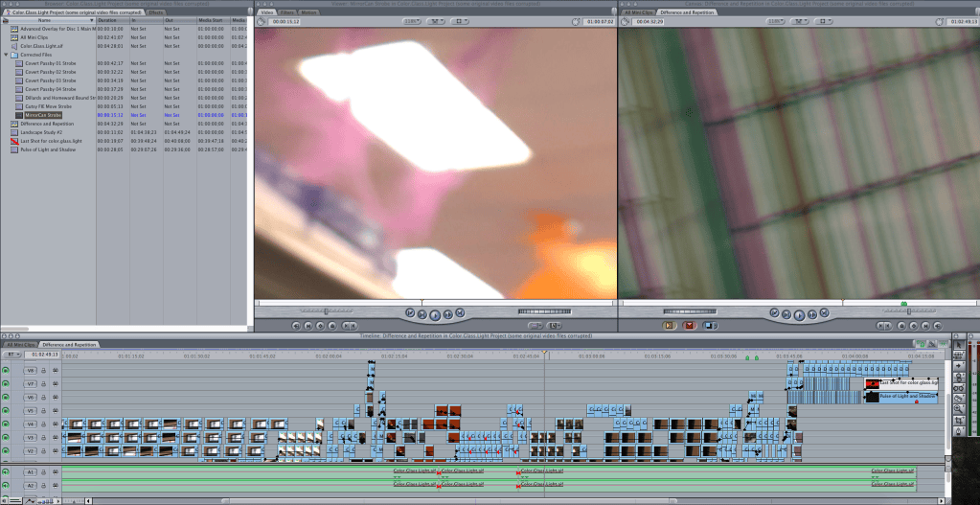980x505 pixels.
Task: Sort Browser by the Duration column header
Action: pos(112,21)
